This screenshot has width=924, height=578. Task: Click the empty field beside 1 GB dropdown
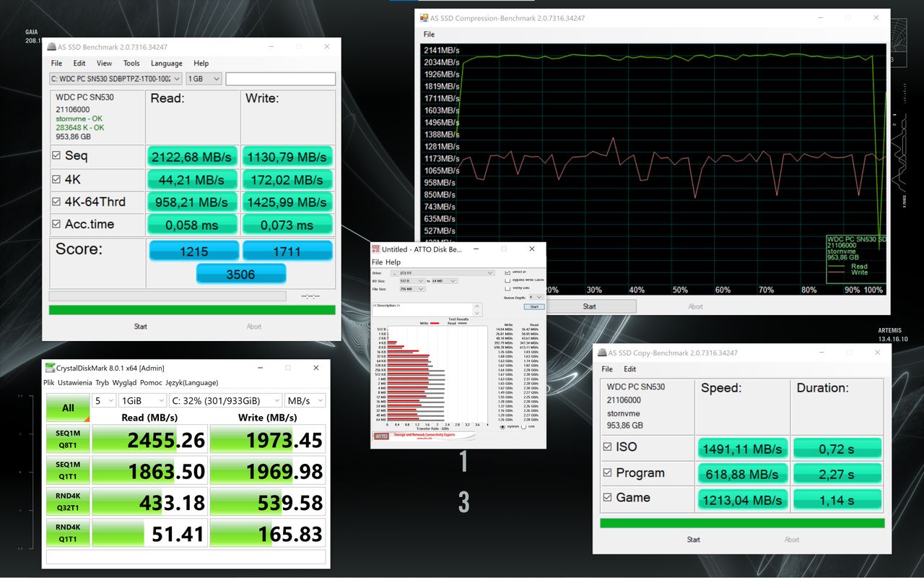point(281,79)
